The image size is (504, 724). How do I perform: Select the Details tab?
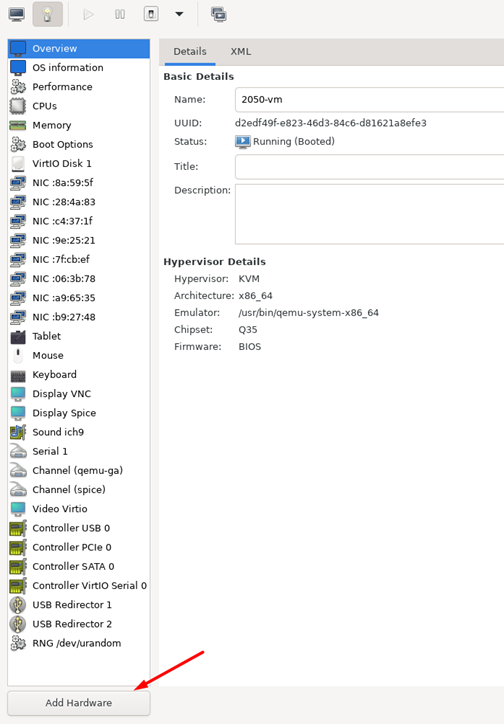pos(190,51)
